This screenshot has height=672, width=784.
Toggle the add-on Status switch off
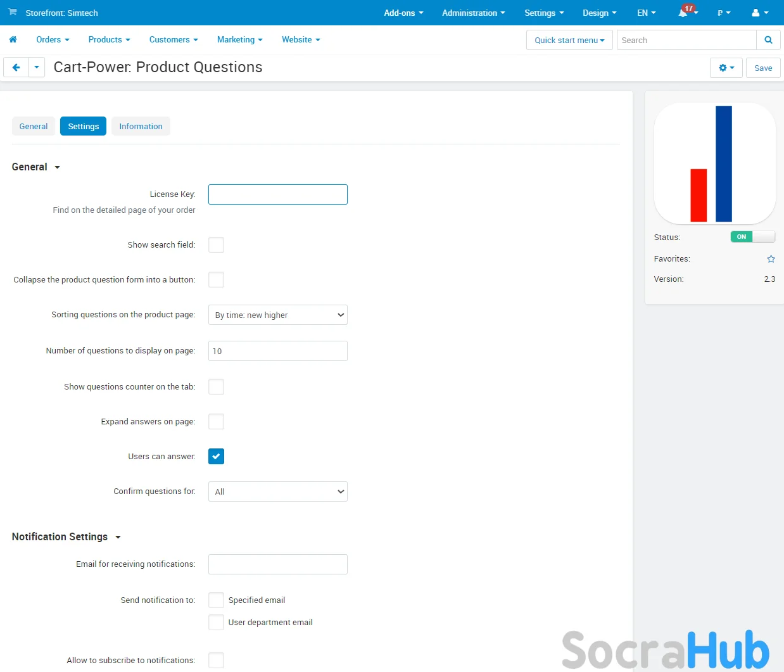tap(752, 237)
